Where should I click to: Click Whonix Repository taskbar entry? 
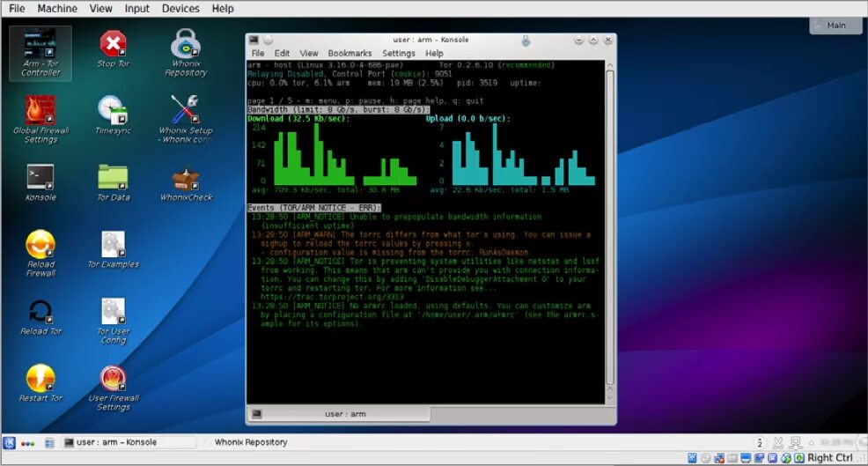(251, 442)
